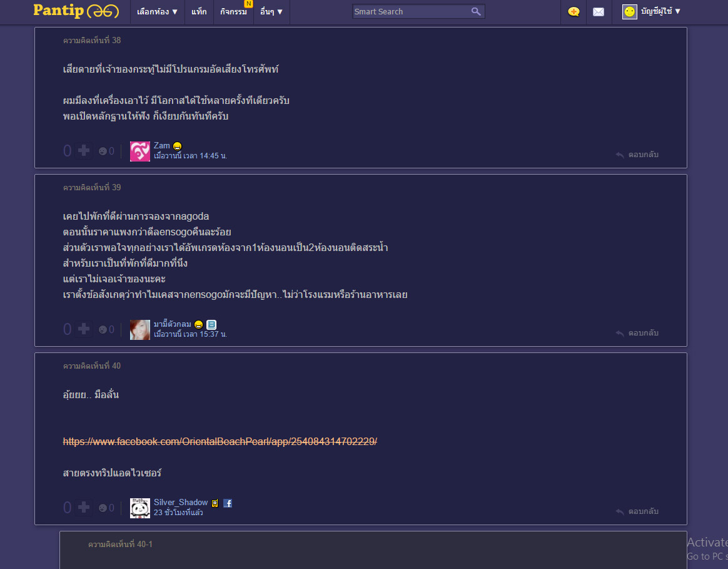Click vote count 0 on comment 40
The image size is (728, 569).
pyautogui.click(x=68, y=508)
